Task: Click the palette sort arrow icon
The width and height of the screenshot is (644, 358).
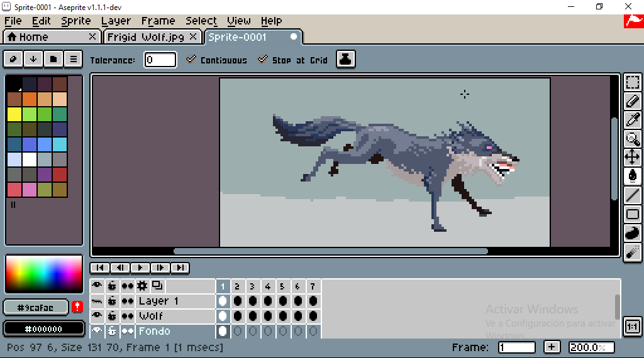Action: pos(33,59)
